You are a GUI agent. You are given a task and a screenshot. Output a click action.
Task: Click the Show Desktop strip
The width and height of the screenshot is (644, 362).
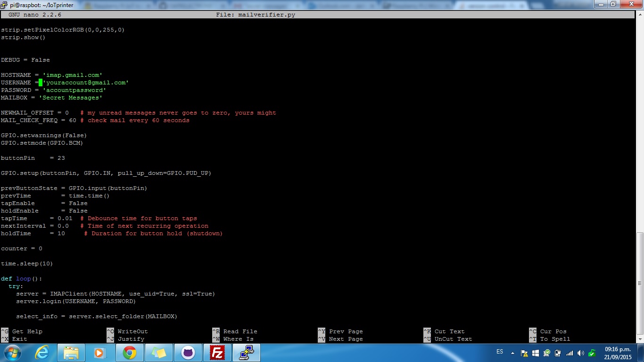coord(640,353)
